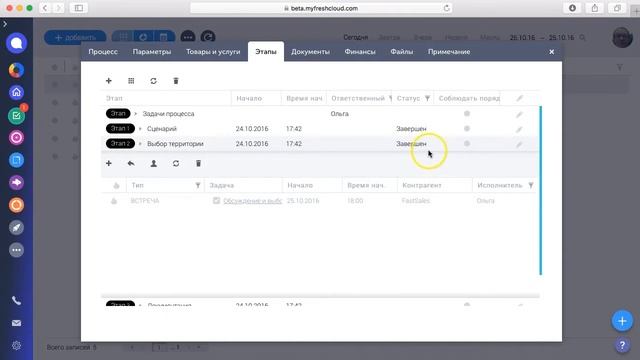Collapse the Выбор территории stage row

(x=140, y=144)
